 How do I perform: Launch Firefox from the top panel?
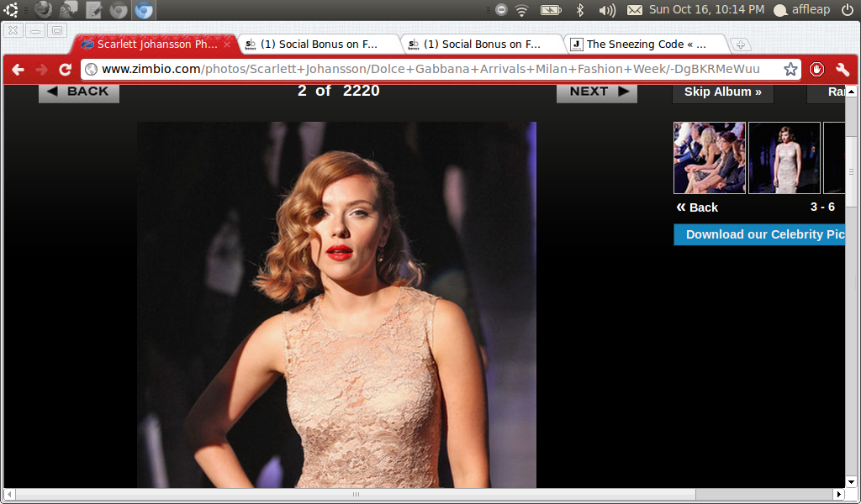44,10
